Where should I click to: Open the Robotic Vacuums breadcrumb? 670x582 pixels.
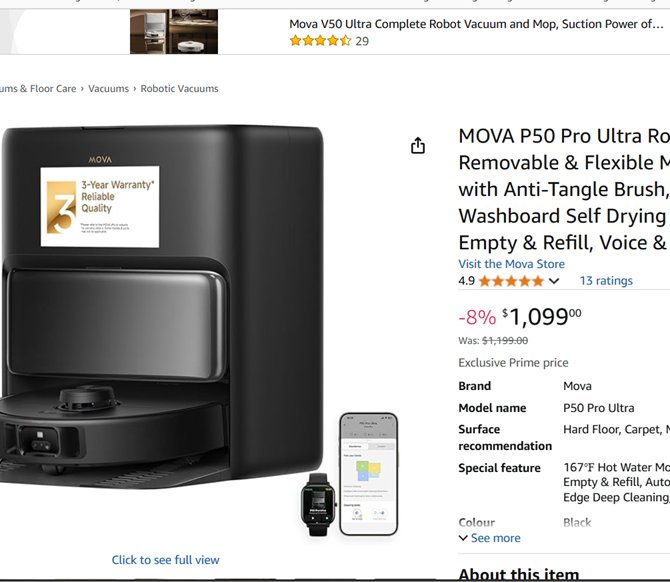click(179, 88)
